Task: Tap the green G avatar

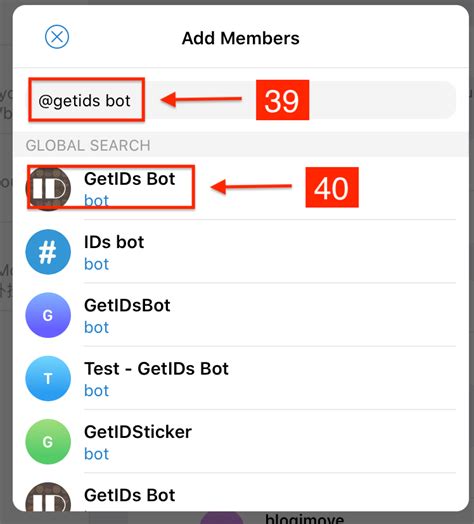Action: (x=48, y=442)
